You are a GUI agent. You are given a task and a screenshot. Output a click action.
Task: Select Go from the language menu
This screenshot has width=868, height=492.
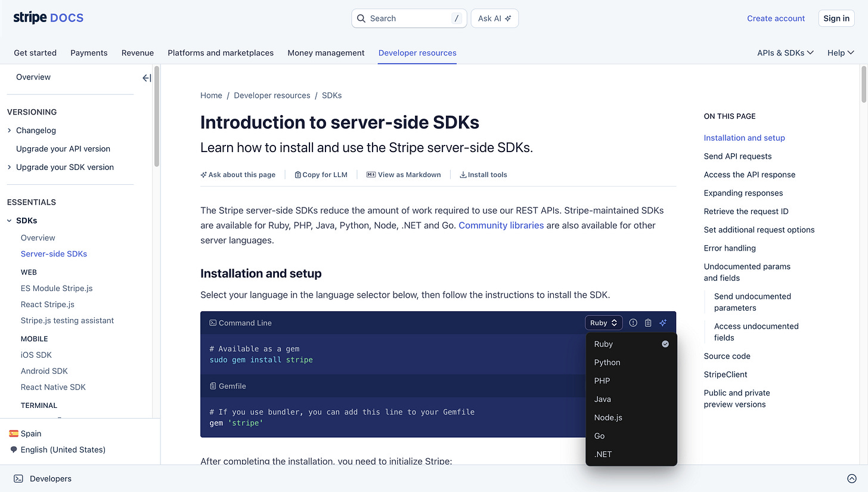631,436
